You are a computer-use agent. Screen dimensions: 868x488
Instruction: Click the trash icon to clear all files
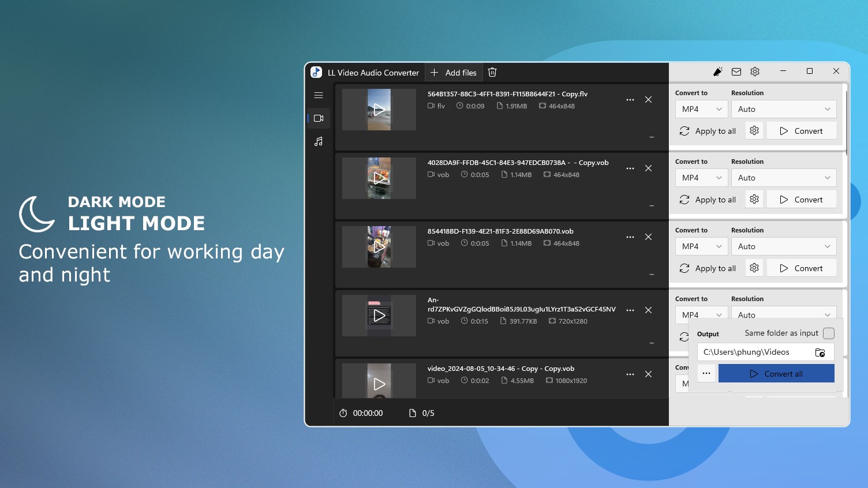tap(492, 73)
